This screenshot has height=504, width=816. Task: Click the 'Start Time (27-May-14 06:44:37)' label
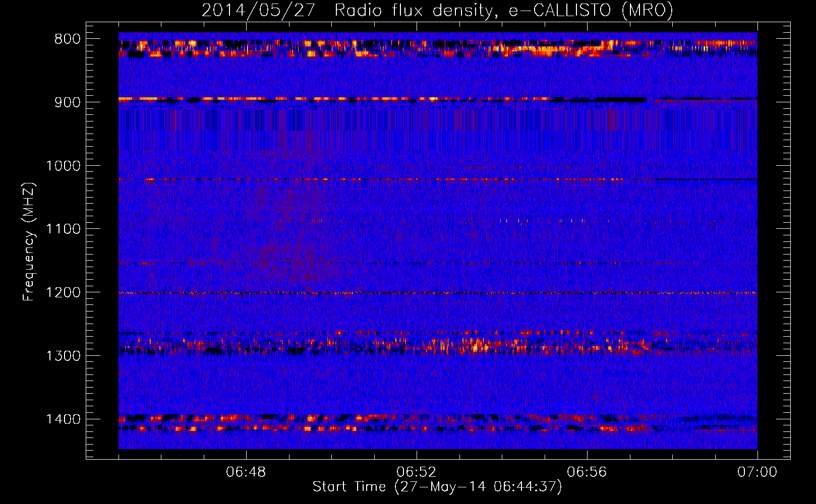(x=437, y=487)
